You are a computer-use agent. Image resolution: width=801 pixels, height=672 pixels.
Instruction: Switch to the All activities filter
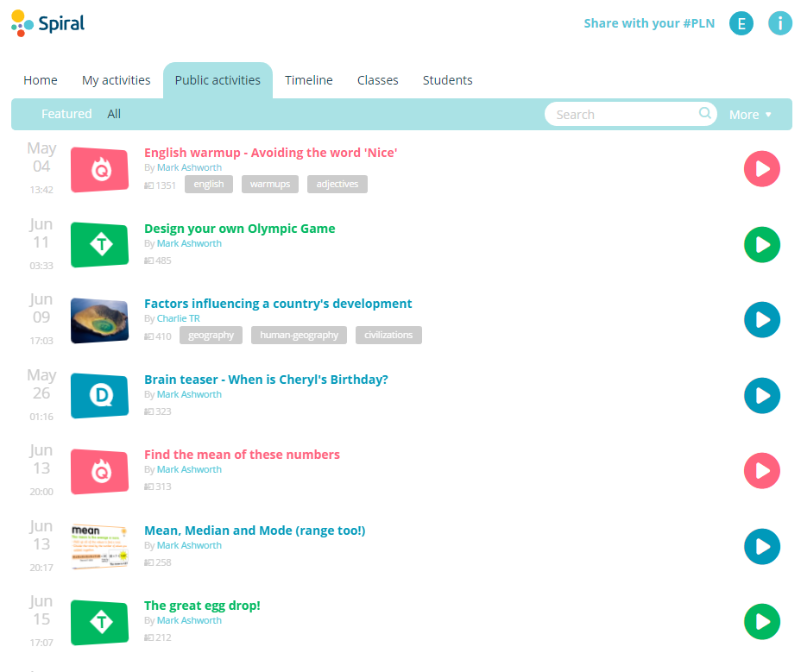pos(114,114)
